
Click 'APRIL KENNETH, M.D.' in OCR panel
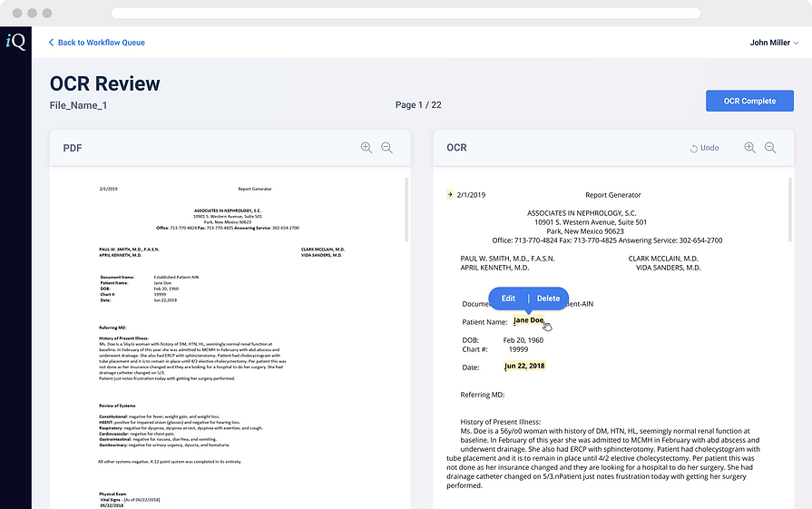[494, 268]
